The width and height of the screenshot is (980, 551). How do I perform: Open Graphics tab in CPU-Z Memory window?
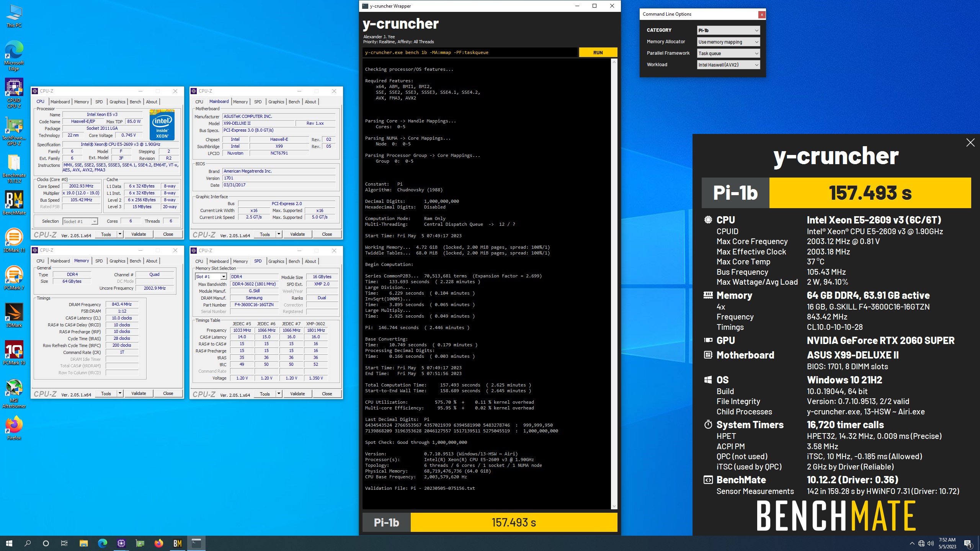[117, 261]
